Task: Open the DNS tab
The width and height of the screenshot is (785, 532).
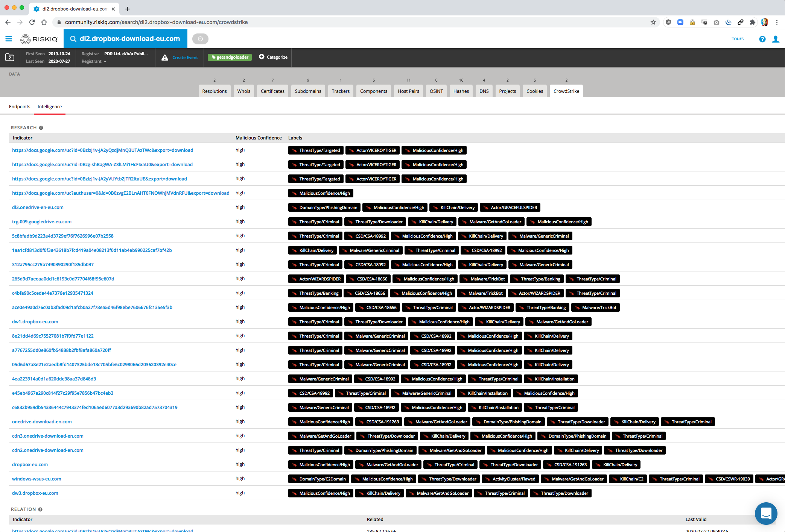Action: [484, 91]
